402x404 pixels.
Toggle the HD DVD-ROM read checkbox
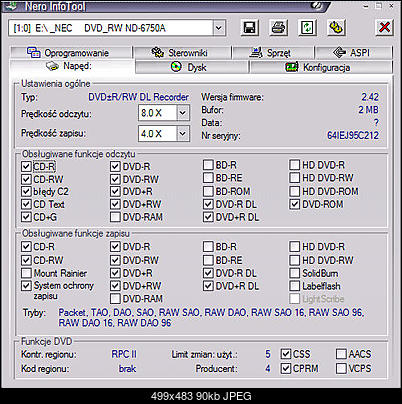pos(295,191)
